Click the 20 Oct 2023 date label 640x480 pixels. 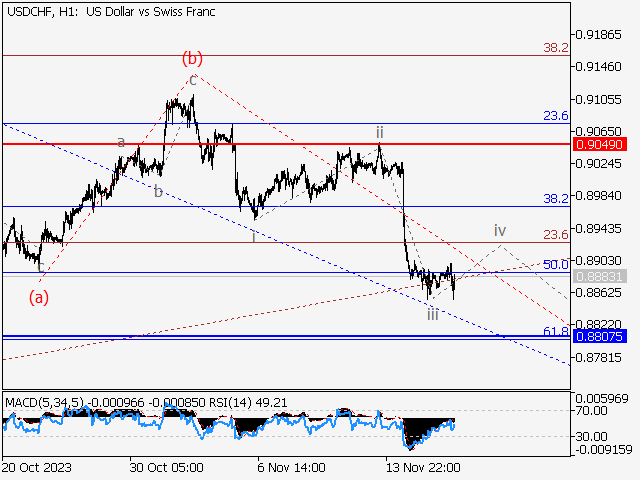point(37,467)
